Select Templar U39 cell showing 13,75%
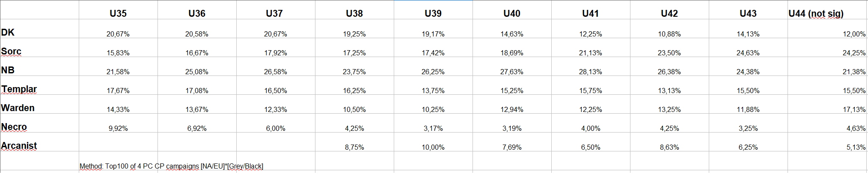The height and width of the screenshot is (175, 868). 433,85
